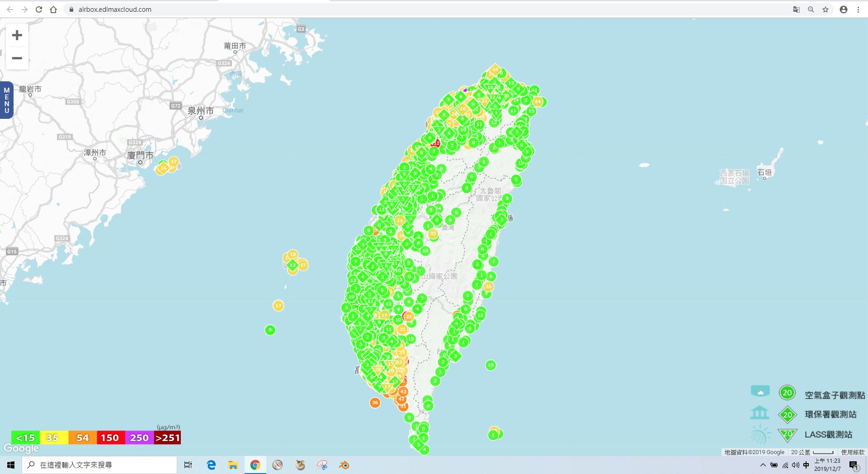Click the purple 250 scale swatch
Screen dimensions: 868x474
point(139,438)
